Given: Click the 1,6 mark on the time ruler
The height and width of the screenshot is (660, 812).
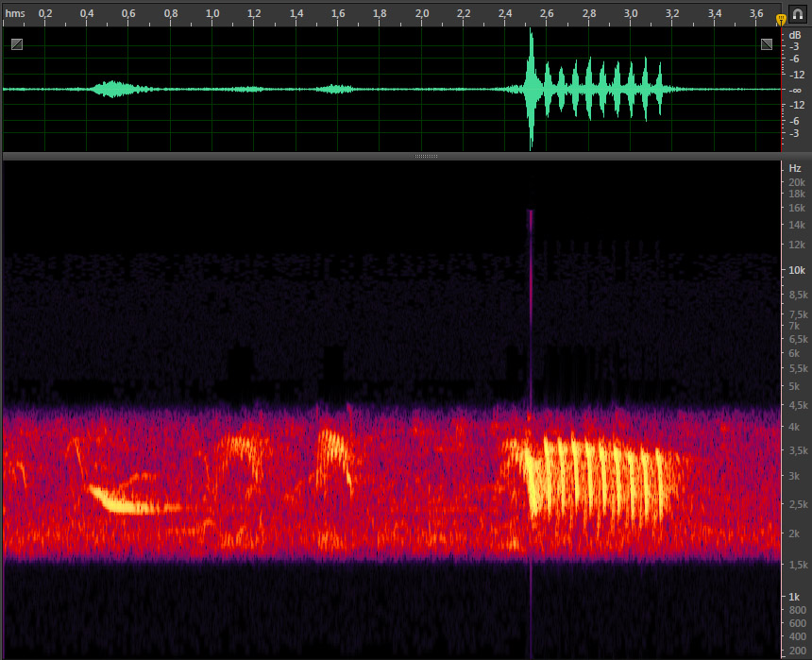Looking at the screenshot, I should point(338,13).
